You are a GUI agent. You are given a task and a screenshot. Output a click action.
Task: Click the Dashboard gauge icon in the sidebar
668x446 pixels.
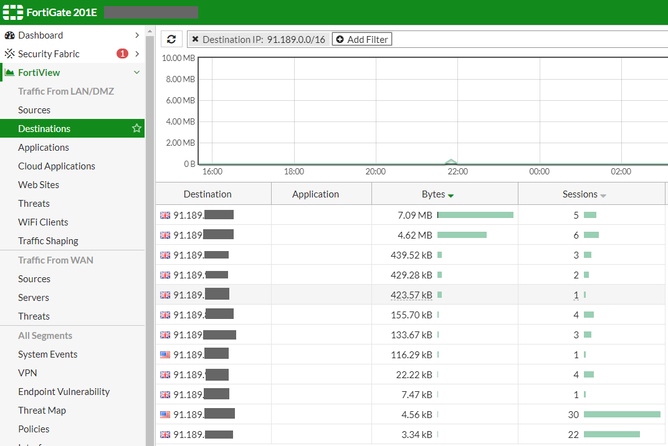point(9,35)
